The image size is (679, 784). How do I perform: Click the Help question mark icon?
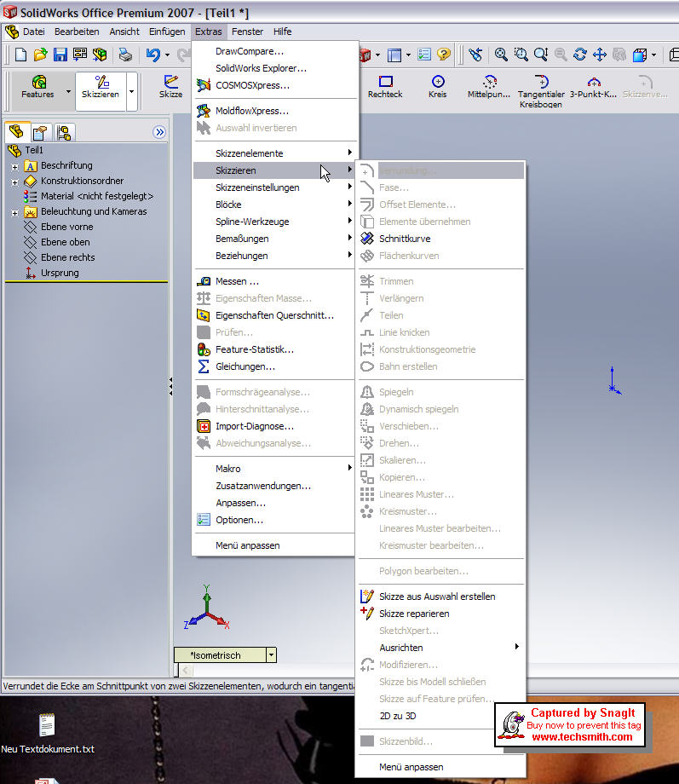pos(444,55)
